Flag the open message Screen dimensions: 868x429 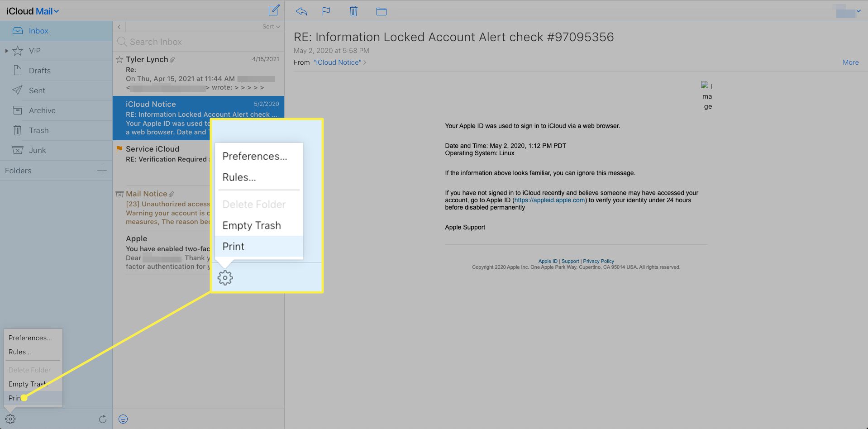326,11
